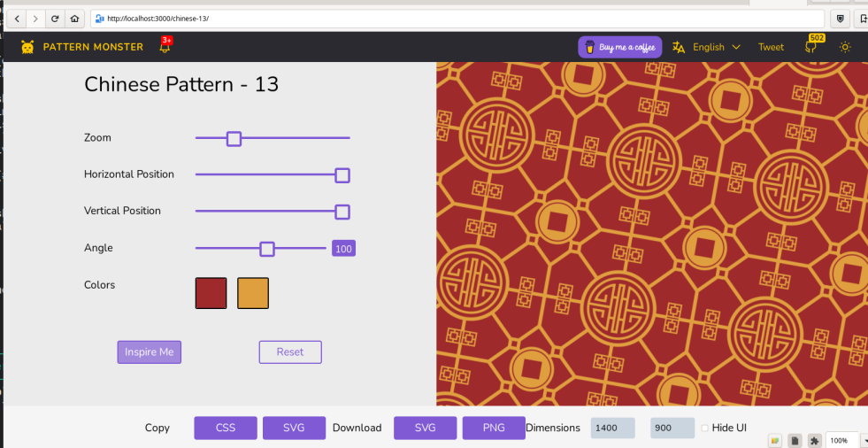Click the 'Vertical Position' label
The height and width of the screenshot is (448, 868).
click(x=122, y=211)
